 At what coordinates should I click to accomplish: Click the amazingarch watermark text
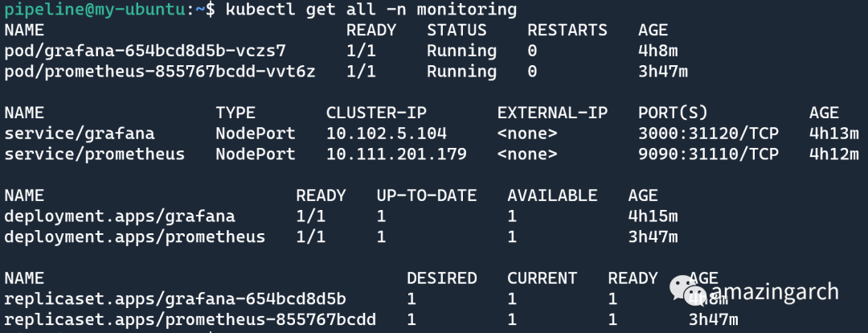775,291
